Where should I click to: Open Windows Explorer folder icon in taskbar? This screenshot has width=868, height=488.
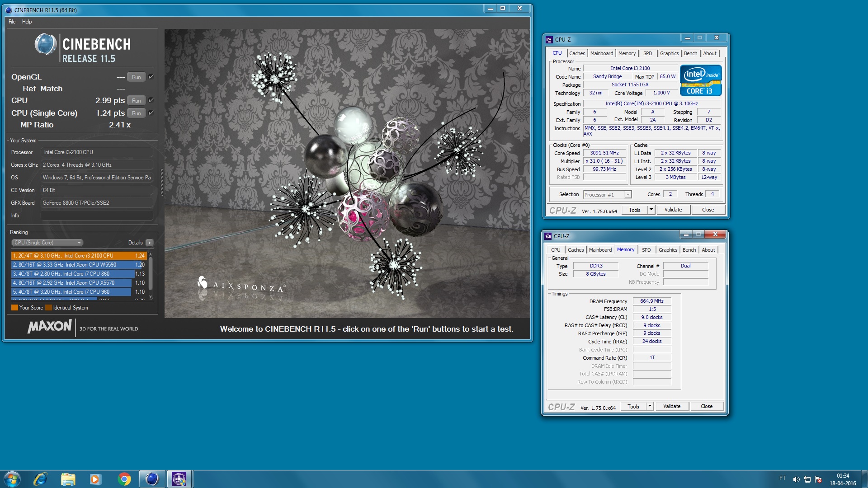pyautogui.click(x=68, y=479)
